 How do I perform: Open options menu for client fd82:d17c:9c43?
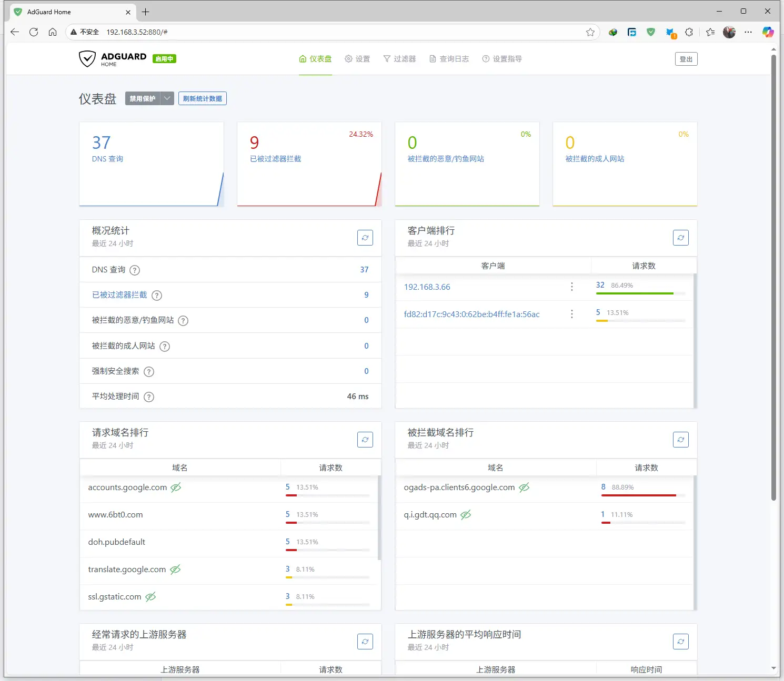(572, 314)
